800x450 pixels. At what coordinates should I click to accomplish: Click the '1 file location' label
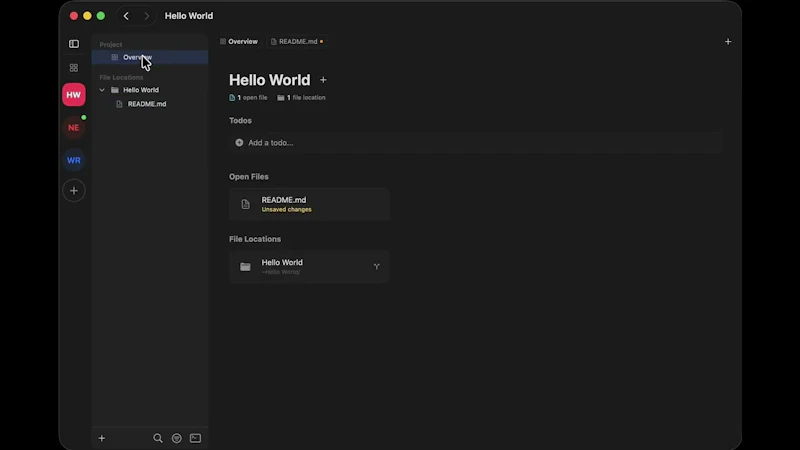point(302,97)
